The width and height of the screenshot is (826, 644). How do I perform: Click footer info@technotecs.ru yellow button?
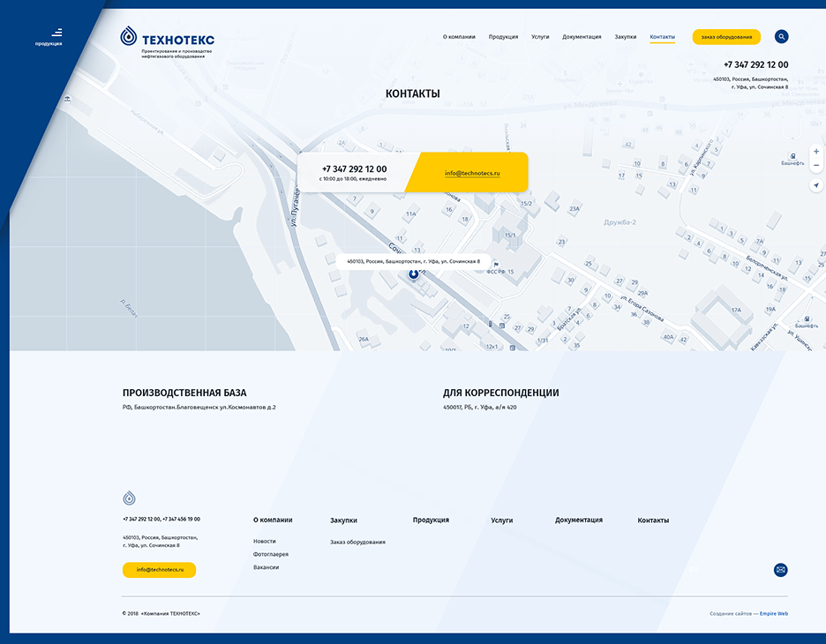click(x=159, y=570)
